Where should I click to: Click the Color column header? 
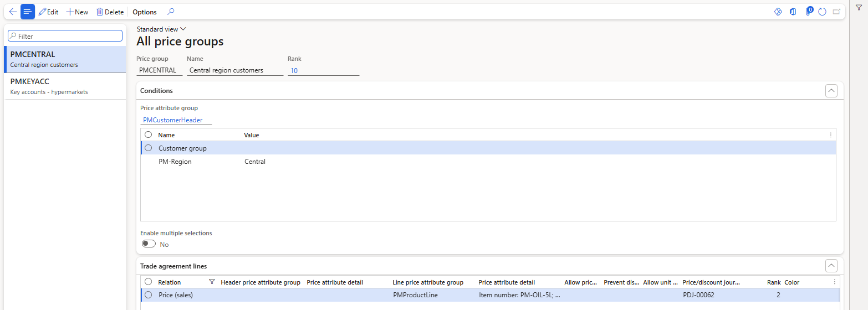(x=792, y=282)
